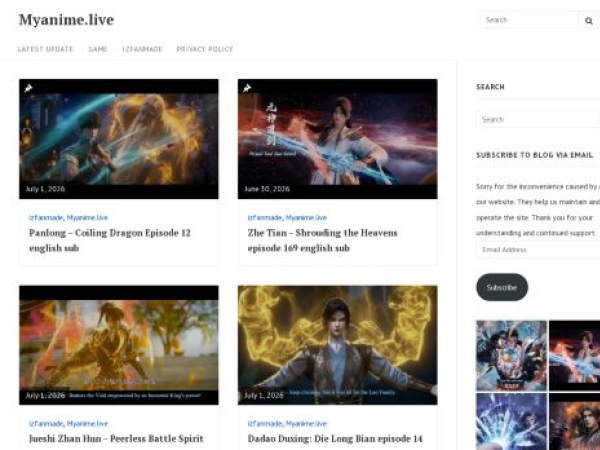Click the Subscribe button
The image size is (600, 450).
(x=502, y=287)
